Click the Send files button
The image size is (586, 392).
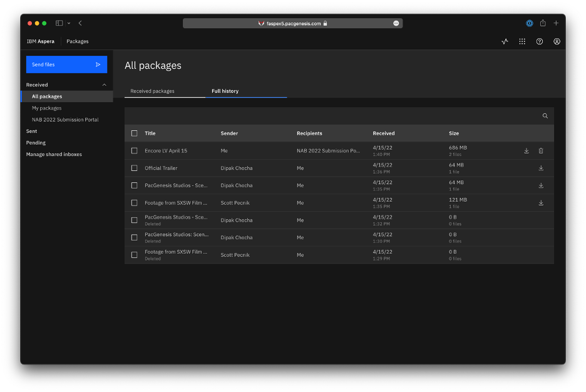click(66, 64)
